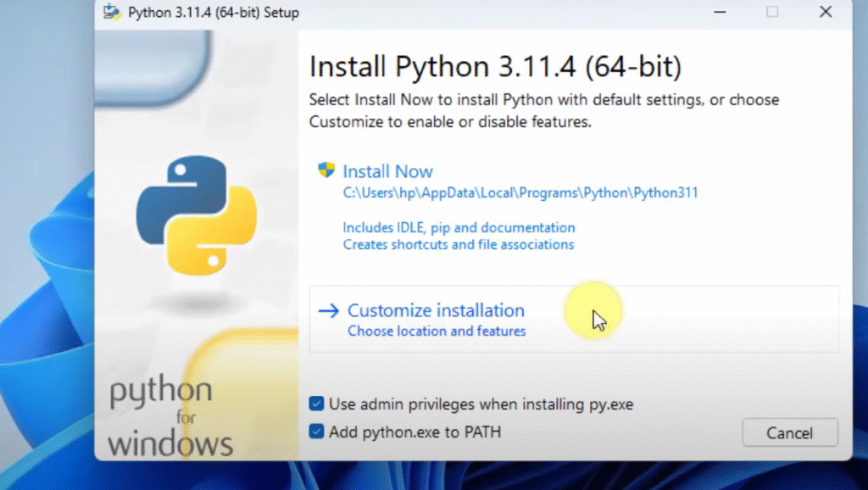The width and height of the screenshot is (868, 490).
Task: Click the Python311 install path text
Action: 520,192
